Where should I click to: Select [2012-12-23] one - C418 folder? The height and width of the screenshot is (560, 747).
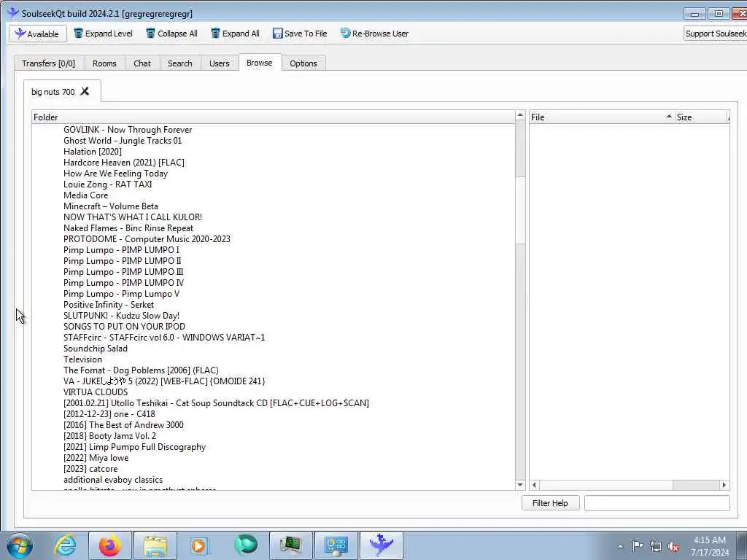[x=109, y=414]
